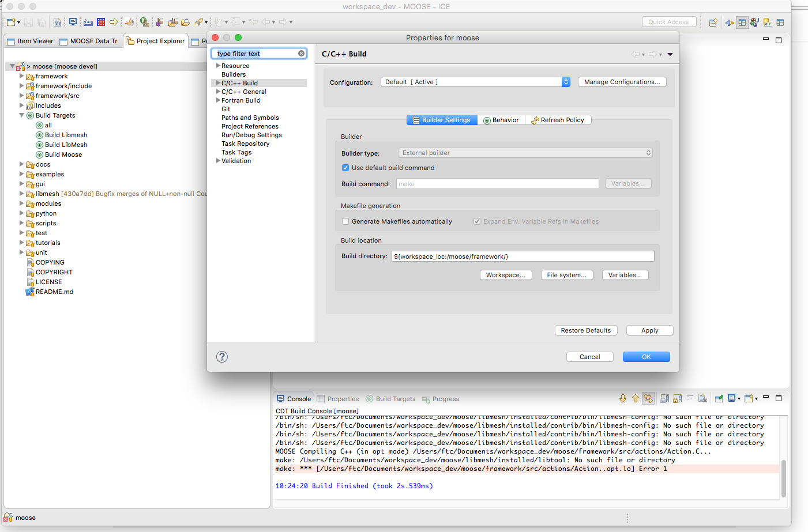Open the Builder type dropdown
Image resolution: width=808 pixels, height=532 pixels.
[525, 153]
